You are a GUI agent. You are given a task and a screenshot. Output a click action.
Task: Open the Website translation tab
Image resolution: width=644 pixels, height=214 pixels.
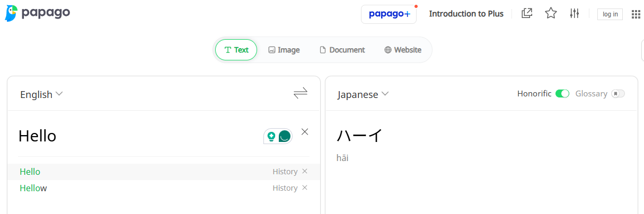coord(403,50)
